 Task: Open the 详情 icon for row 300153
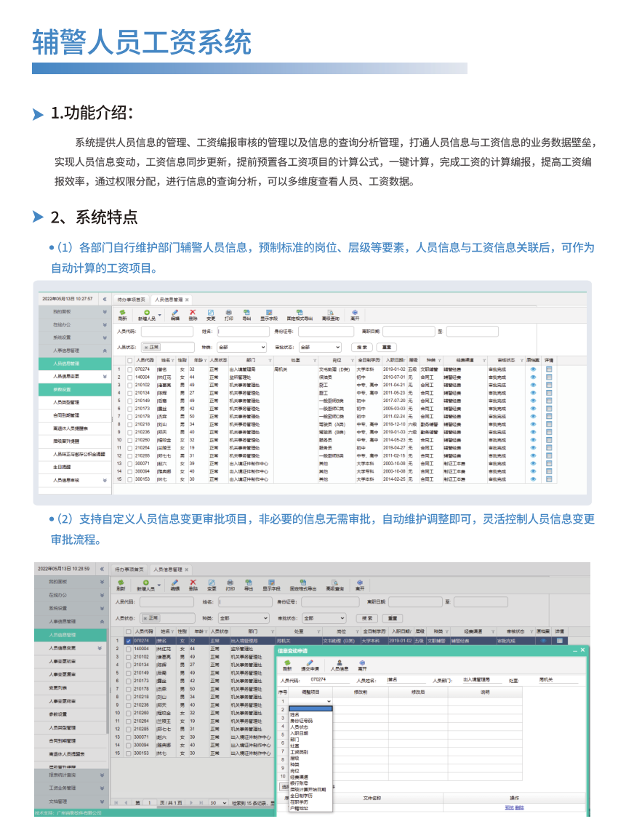549,479
